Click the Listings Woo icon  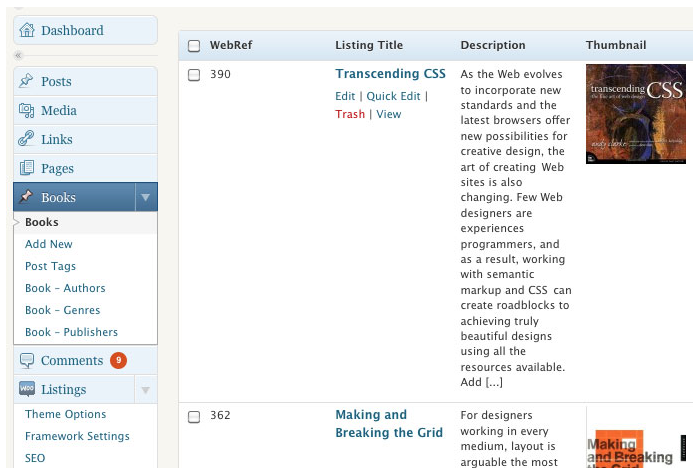27,389
